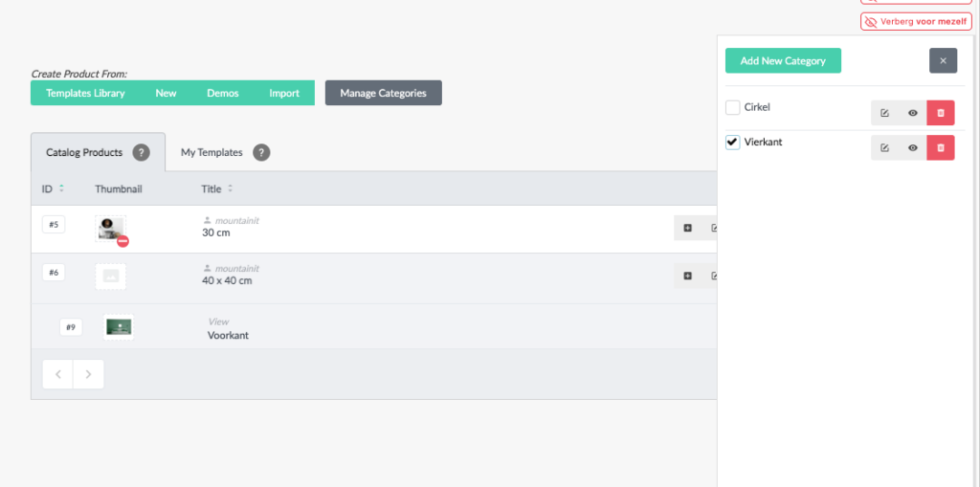This screenshot has height=487, width=980.
Task: Go to next page of products
Action: (89, 374)
